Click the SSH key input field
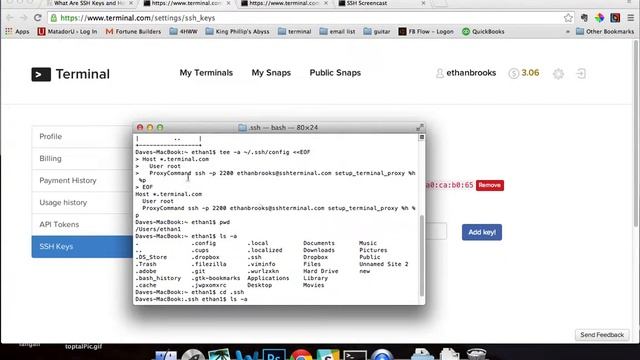This screenshot has width=640, height=360. pyautogui.click(x=436, y=231)
